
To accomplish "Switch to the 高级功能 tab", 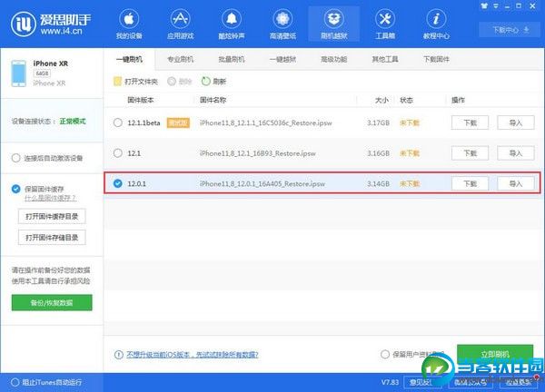I will 333,59.
